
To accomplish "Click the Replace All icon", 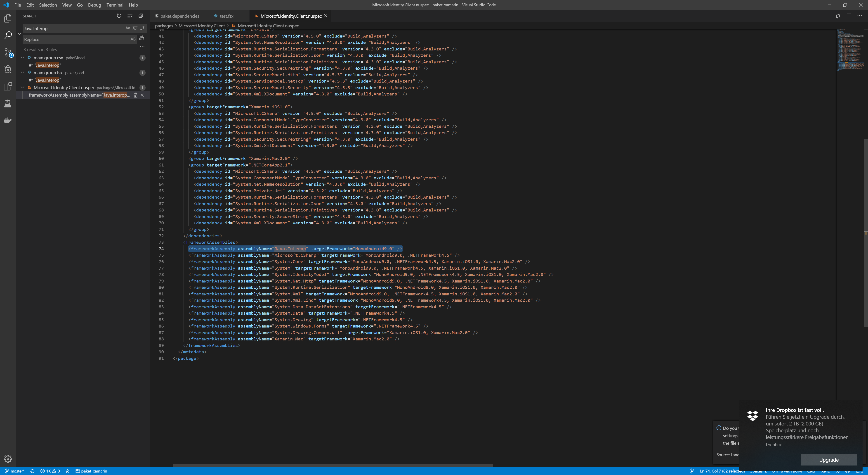I will pyautogui.click(x=142, y=38).
